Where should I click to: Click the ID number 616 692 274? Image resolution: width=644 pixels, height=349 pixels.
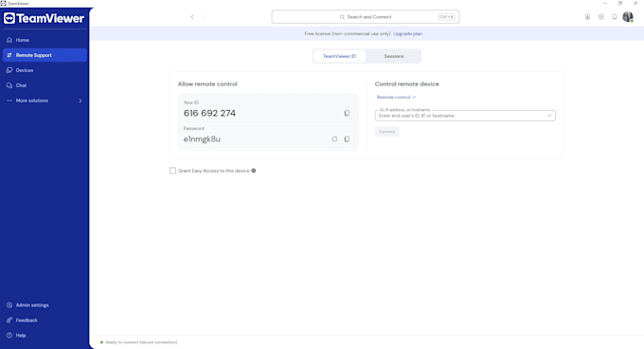[x=209, y=113]
